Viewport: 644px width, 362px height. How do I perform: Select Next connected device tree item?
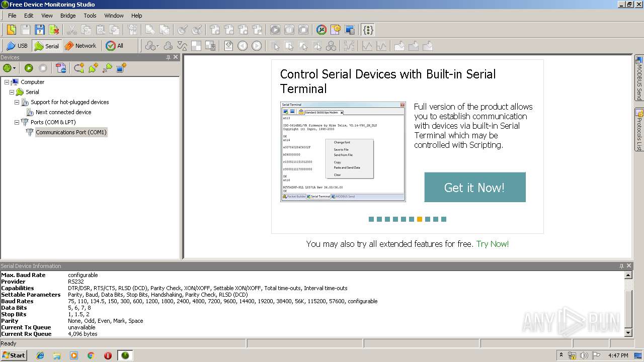(63, 112)
